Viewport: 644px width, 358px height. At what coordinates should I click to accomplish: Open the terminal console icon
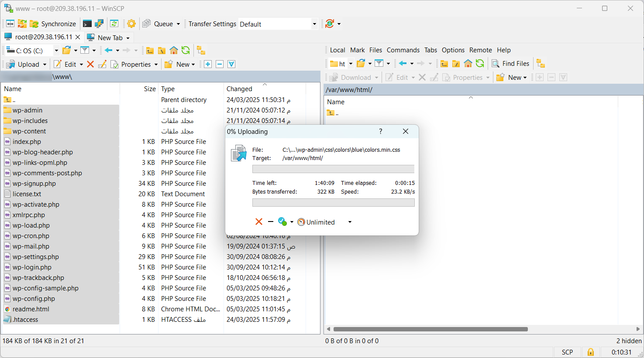click(87, 24)
